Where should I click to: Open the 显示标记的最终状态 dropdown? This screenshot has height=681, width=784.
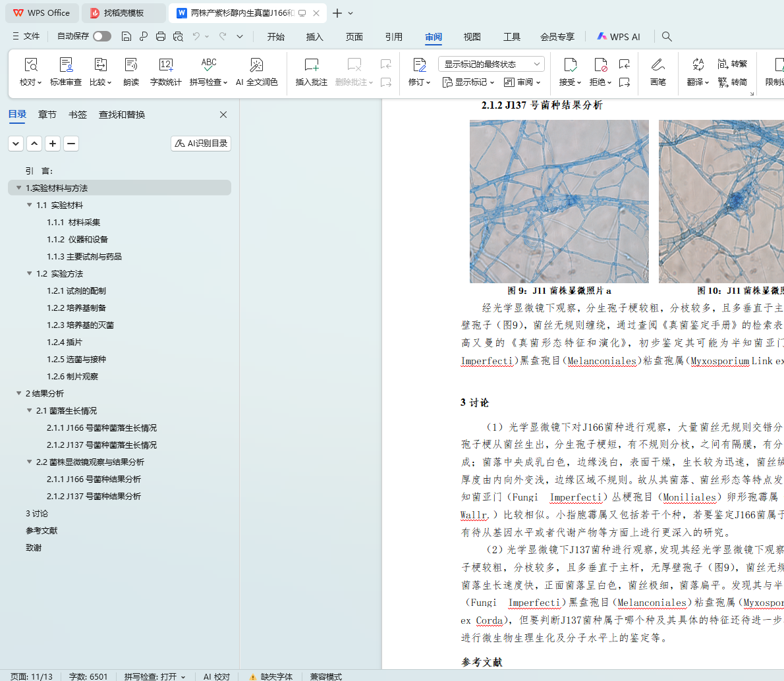pos(491,64)
